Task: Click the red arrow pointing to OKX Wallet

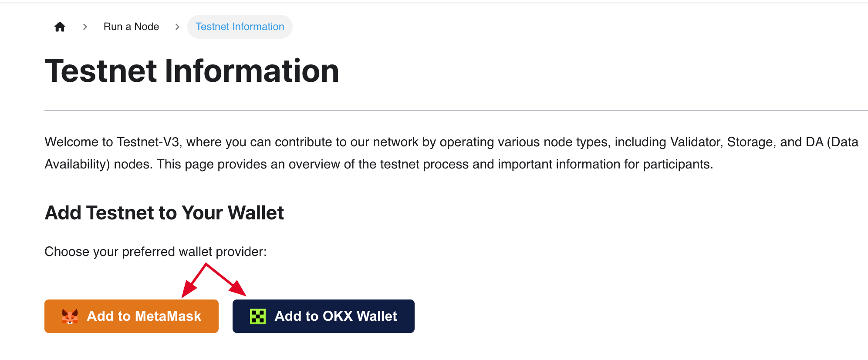Action: tap(226, 280)
